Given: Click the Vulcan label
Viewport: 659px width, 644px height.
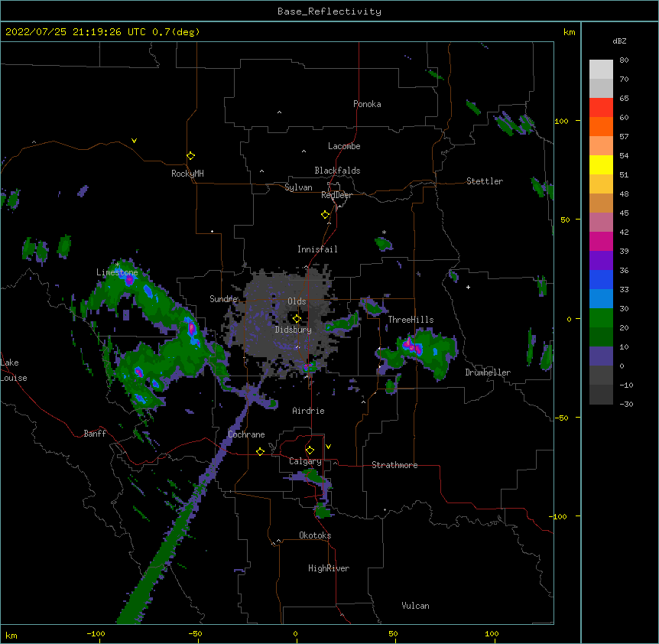Looking at the screenshot, I should (x=415, y=606).
